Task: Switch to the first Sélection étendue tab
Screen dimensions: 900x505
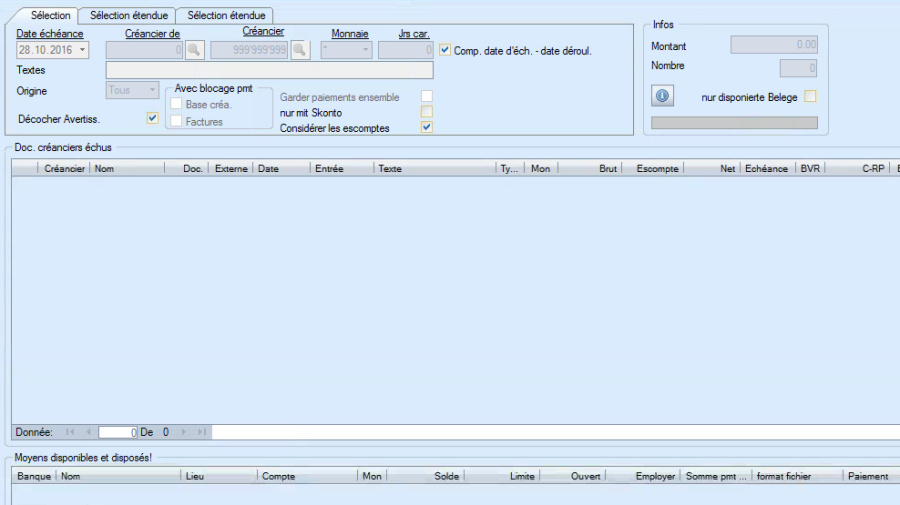Action: (x=129, y=15)
